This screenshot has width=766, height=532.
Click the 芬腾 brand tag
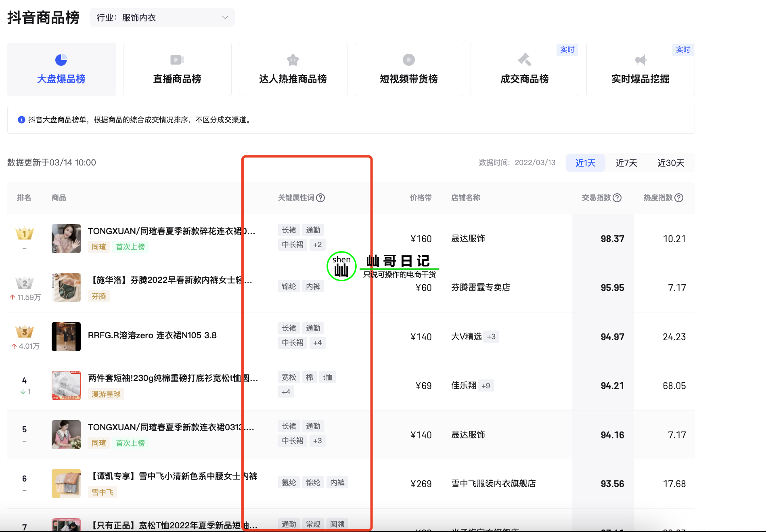click(x=99, y=296)
